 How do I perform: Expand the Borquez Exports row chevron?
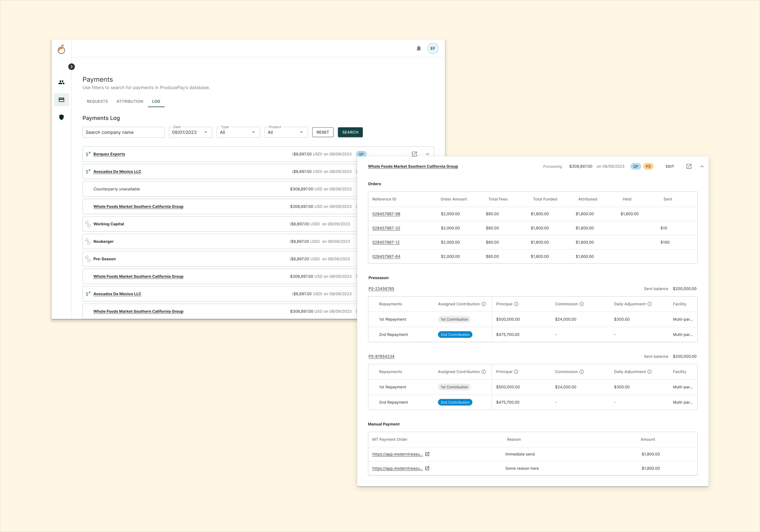pos(427,154)
